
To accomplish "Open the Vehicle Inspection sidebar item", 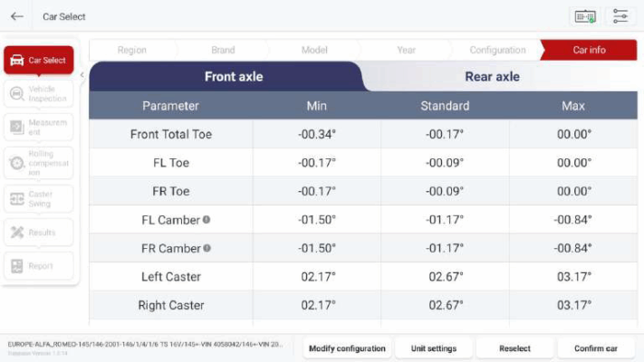I will (39, 94).
